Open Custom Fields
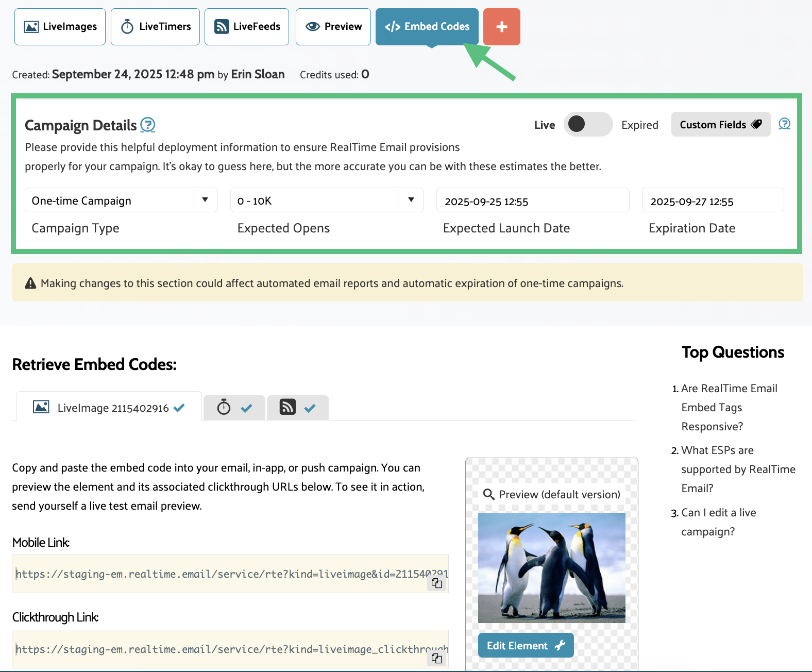Viewport: 812px width, 672px height. (720, 124)
